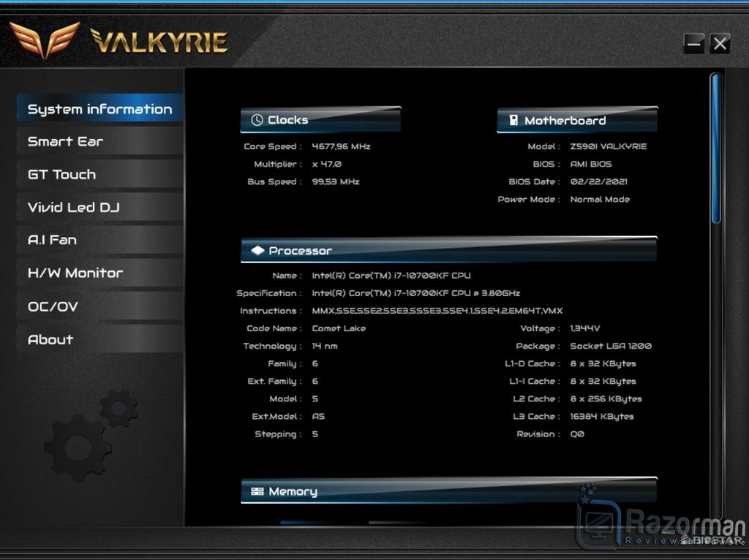749x560 pixels.
Task: Click the blue vertical scrollbar thumb
Action: (x=715, y=148)
